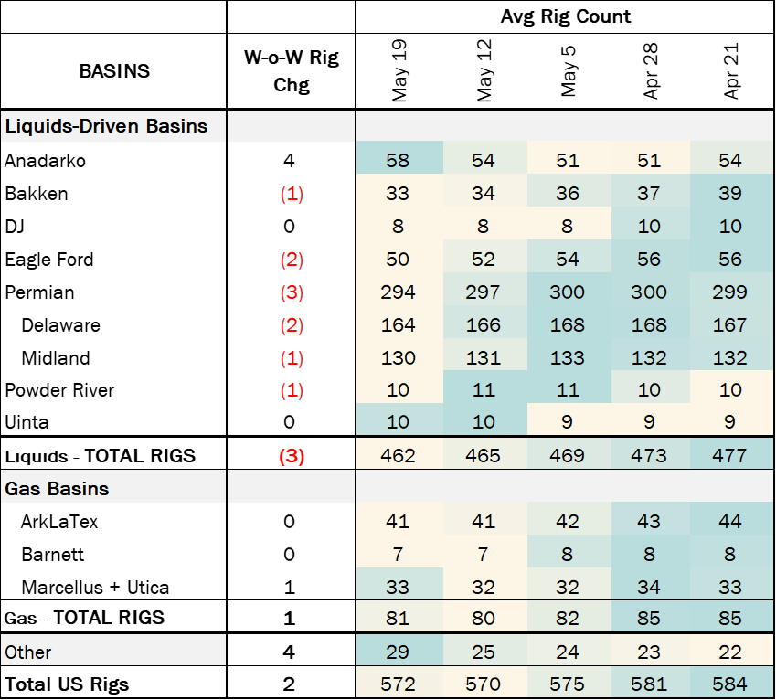Image resolution: width=776 pixels, height=700 pixels.
Task: Click Eagle Ford May 12 value 52
Action: click(484, 260)
